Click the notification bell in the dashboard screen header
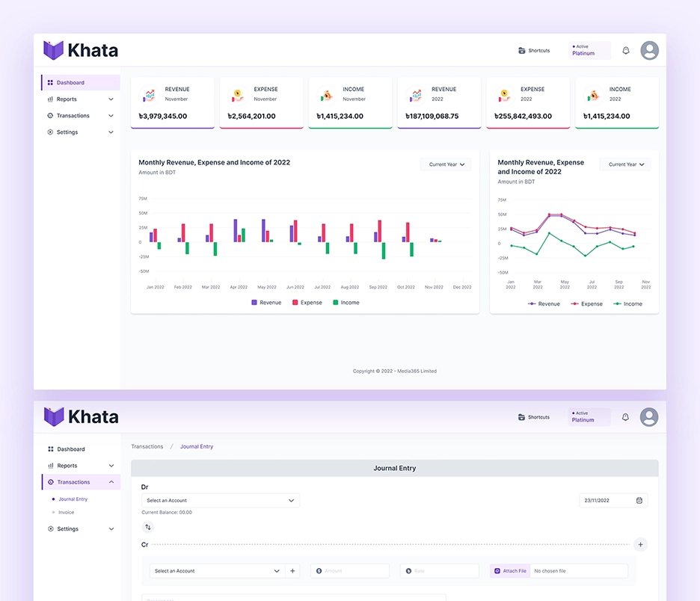Image resolution: width=700 pixels, height=601 pixels. point(626,50)
